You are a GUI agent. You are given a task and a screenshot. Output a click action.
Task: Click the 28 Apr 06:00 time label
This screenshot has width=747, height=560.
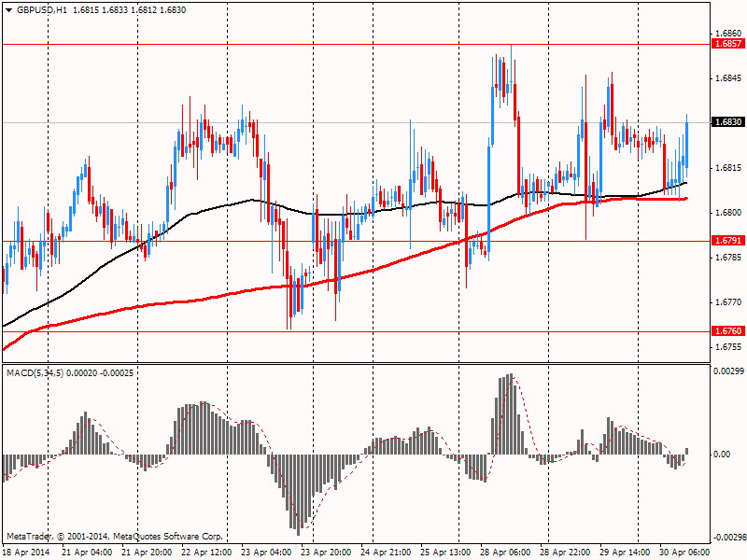pyautogui.click(x=504, y=552)
